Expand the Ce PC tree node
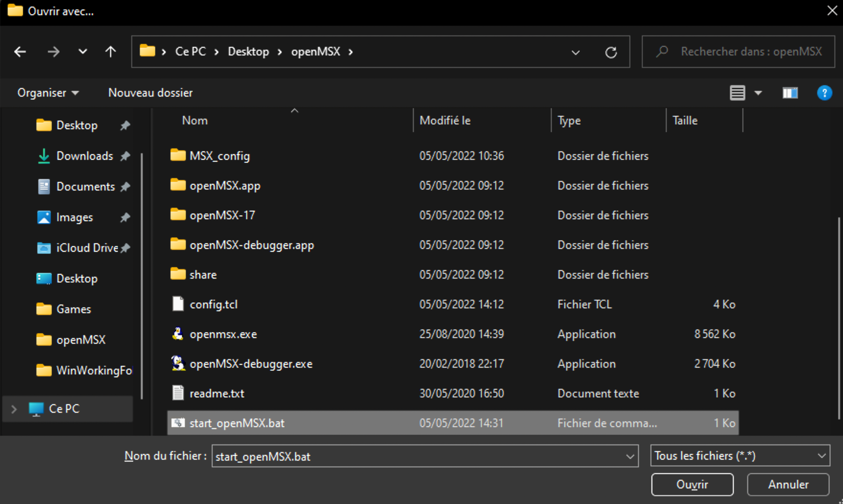Image resolution: width=843 pixels, height=504 pixels. [14, 409]
